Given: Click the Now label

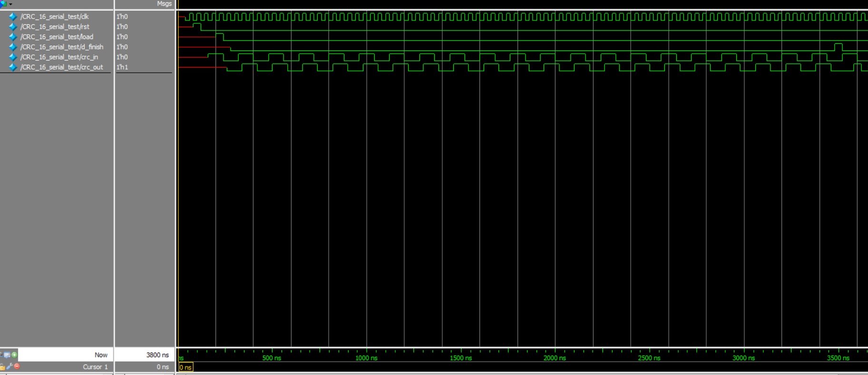Looking at the screenshot, I should coord(101,355).
